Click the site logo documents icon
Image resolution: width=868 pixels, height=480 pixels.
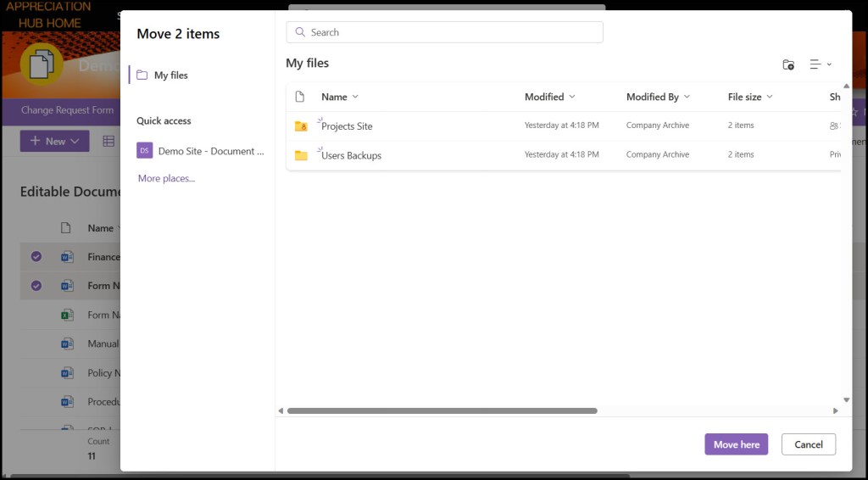(42, 64)
